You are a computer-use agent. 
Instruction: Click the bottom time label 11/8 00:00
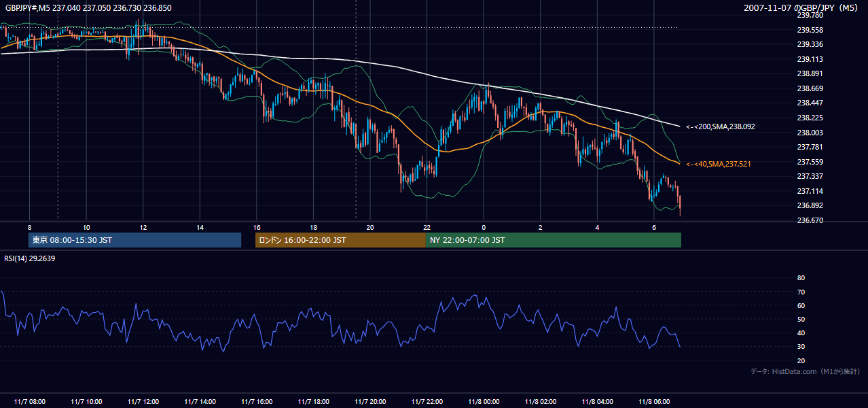tap(484, 401)
